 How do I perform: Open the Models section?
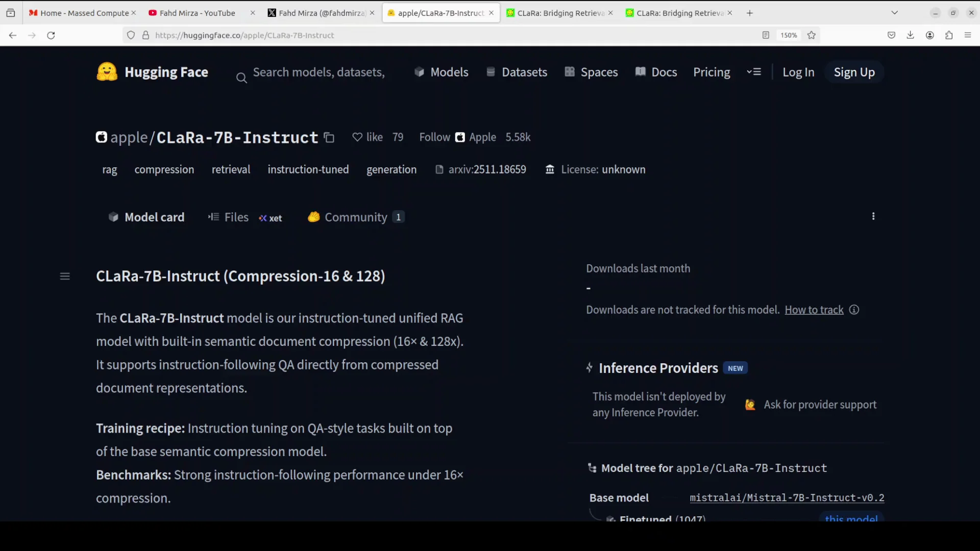pos(448,72)
